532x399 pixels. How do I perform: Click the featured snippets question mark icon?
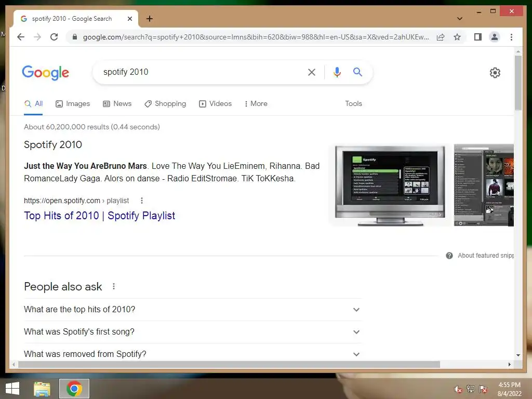coord(449,256)
